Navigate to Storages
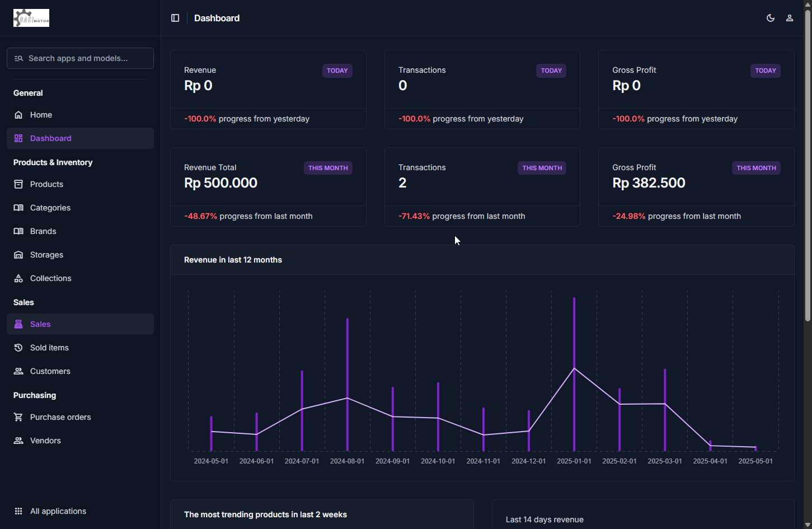 [80, 255]
